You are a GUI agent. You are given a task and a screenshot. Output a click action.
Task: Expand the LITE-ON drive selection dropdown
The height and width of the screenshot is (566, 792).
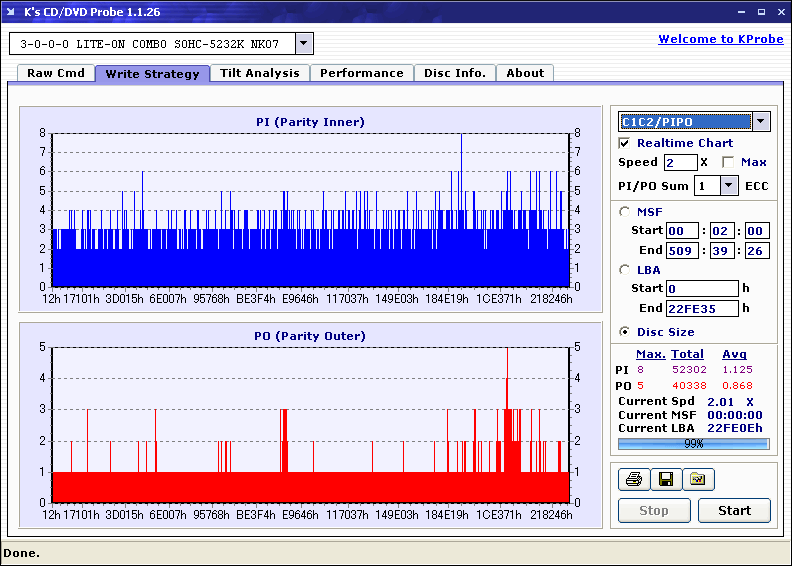click(x=305, y=44)
